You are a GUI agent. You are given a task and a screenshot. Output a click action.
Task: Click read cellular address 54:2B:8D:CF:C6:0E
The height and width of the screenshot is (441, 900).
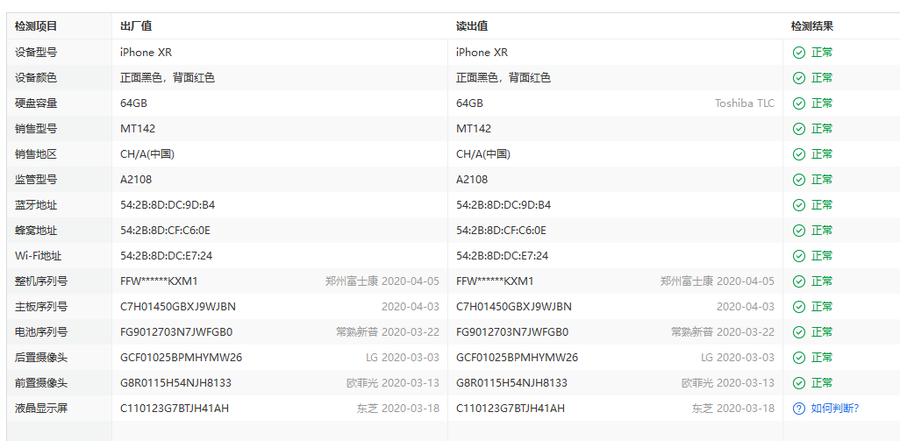tap(501, 230)
